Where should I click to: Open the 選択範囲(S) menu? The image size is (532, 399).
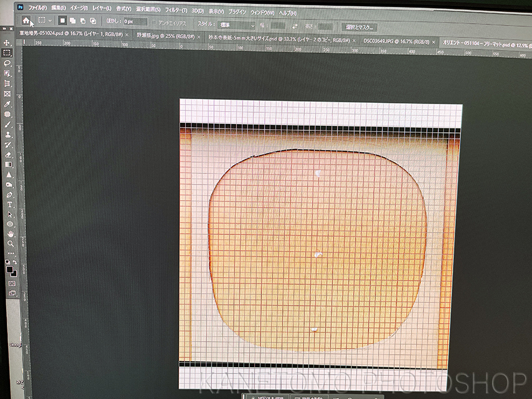coord(148,9)
